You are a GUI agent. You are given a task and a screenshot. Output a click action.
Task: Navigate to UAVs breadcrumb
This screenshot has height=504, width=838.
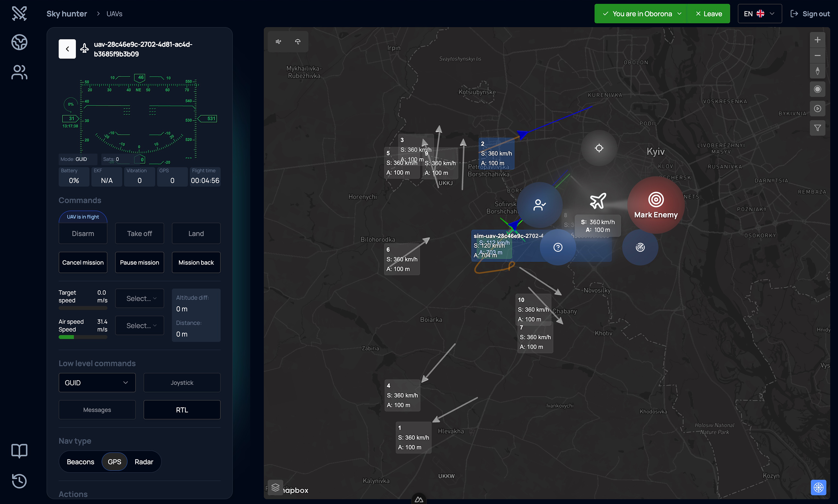click(114, 14)
